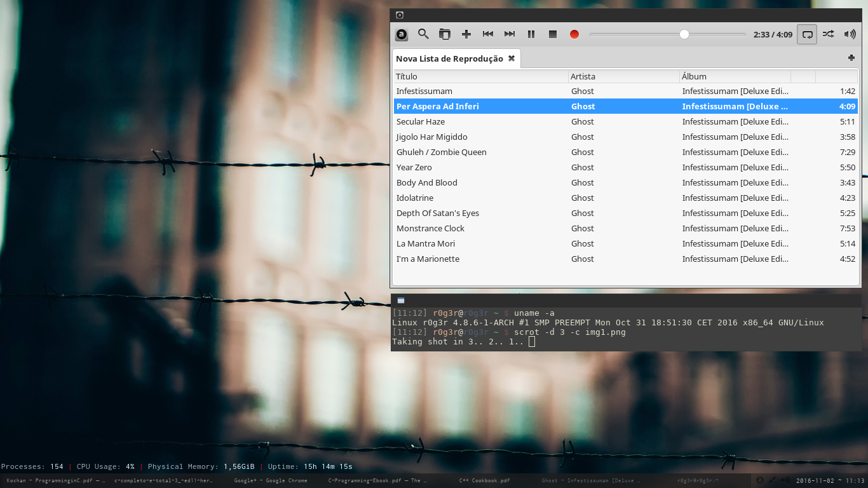Switch to Google+ Chrome taskbar window
Viewport: 868px width, 488px height.
tap(271, 480)
